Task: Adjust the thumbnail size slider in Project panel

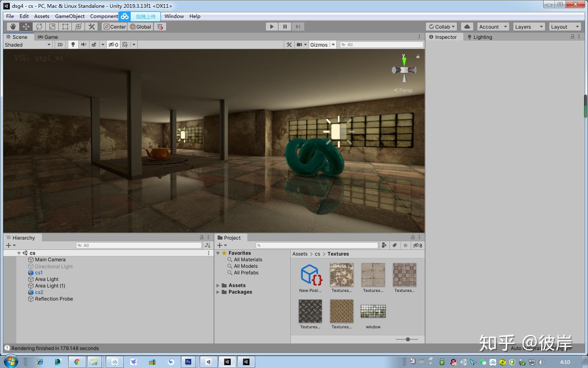Action: pos(407,339)
